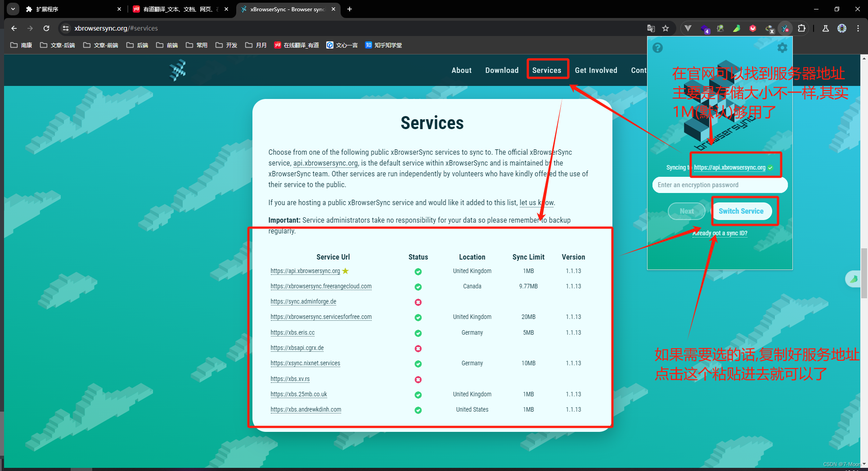Viewport: 868px width, 471px height.
Task: Open the Chrome profile avatar
Action: coord(842,28)
